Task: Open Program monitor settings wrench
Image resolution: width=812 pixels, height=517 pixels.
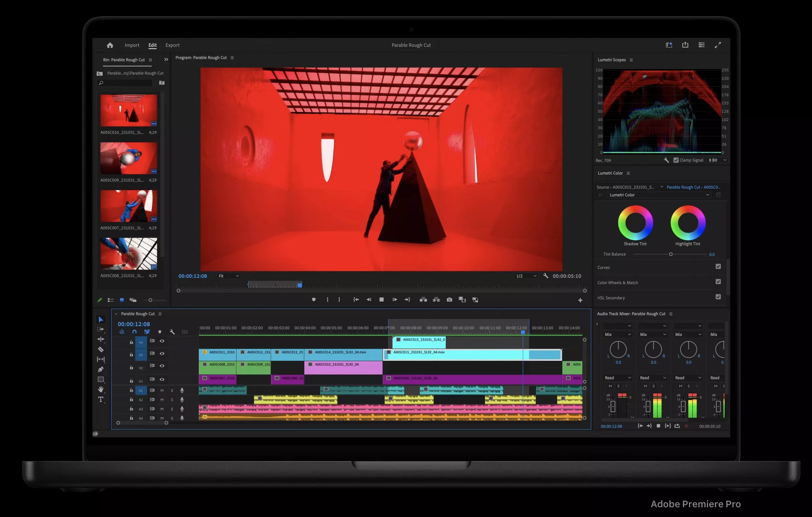Action: click(545, 276)
